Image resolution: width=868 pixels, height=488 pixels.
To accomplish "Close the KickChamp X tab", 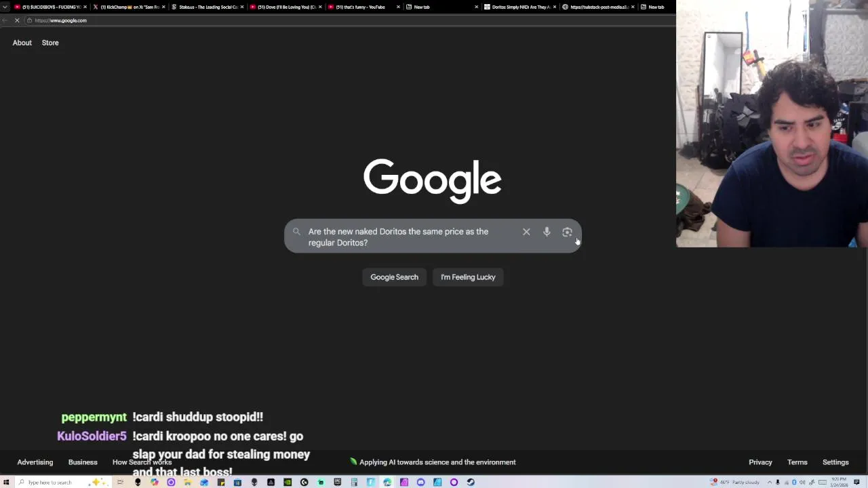I will pyautogui.click(x=163, y=7).
